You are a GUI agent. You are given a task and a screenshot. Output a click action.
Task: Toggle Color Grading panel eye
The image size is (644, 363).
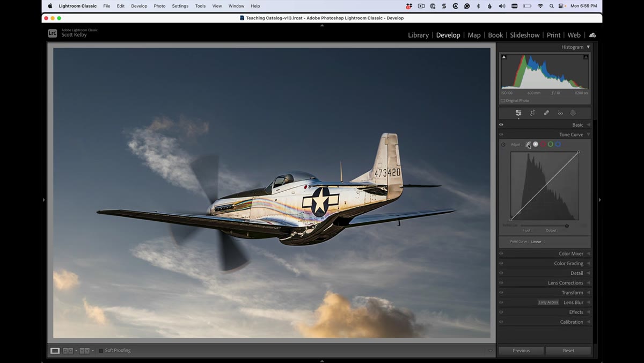[x=501, y=264]
